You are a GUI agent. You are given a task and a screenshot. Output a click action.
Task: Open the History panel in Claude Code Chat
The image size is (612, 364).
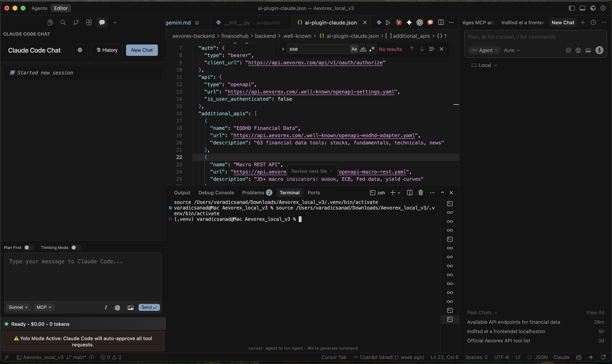tap(106, 50)
